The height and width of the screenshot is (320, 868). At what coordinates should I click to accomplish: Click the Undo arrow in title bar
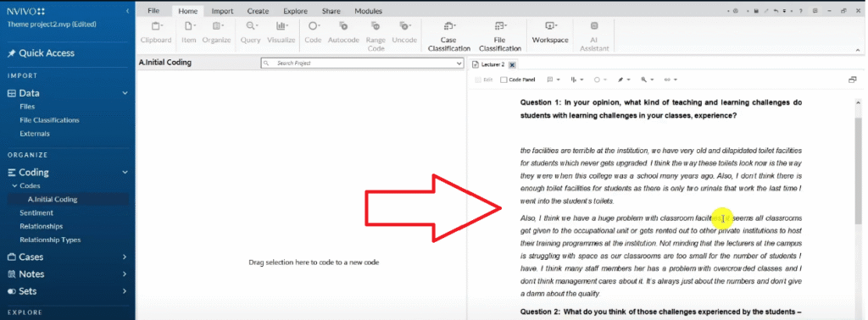(x=776, y=11)
